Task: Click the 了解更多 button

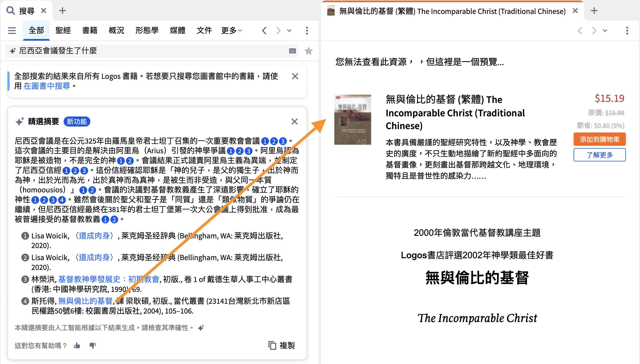Action: tap(600, 155)
